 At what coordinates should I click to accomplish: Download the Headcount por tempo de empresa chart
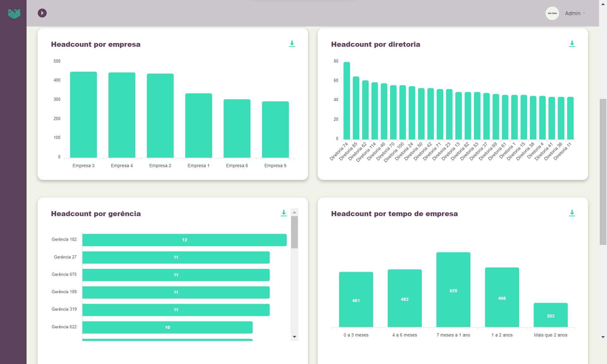(x=572, y=213)
